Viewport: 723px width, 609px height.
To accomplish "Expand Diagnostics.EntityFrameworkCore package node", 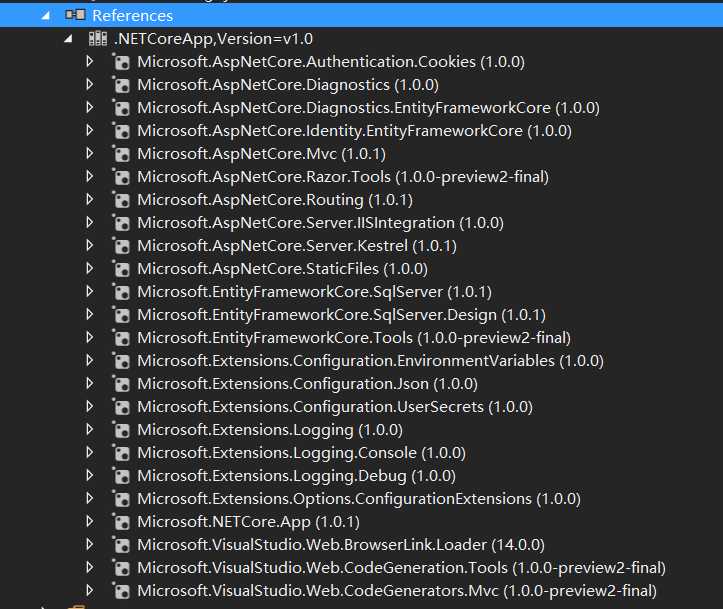I will point(90,107).
